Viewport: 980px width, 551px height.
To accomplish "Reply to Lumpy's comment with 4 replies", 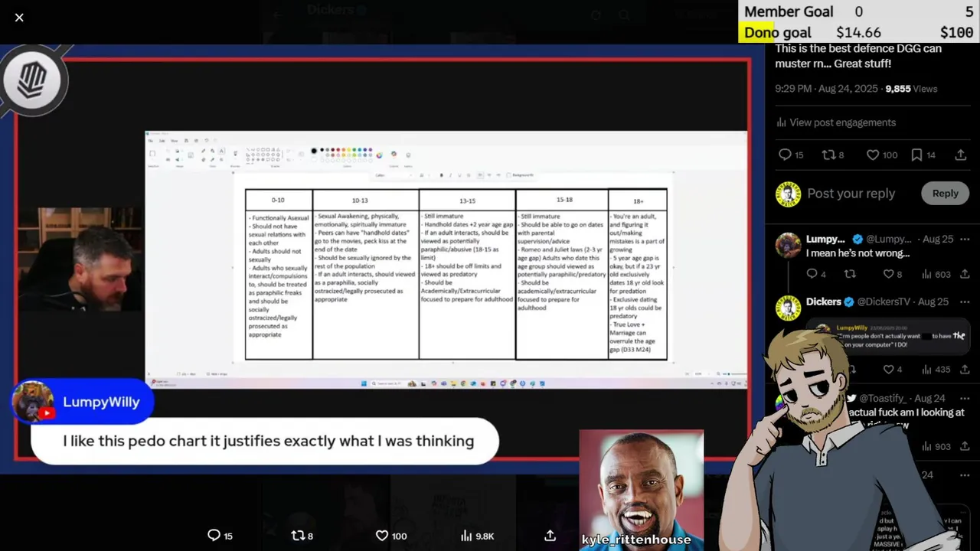I will pos(813,274).
